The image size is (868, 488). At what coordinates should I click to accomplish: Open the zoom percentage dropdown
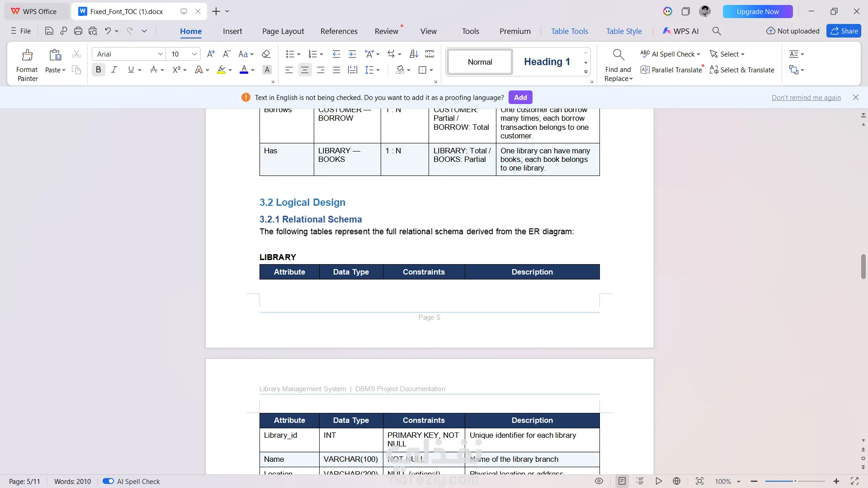tap(739, 481)
